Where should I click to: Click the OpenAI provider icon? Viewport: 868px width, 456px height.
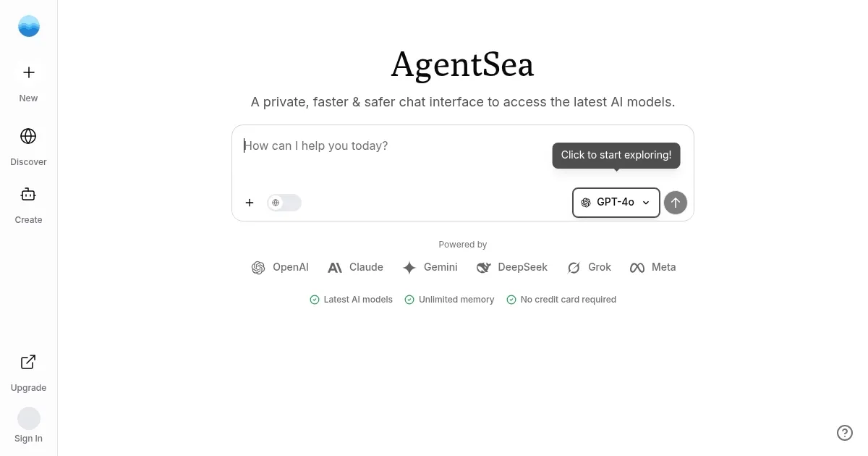pos(258,267)
